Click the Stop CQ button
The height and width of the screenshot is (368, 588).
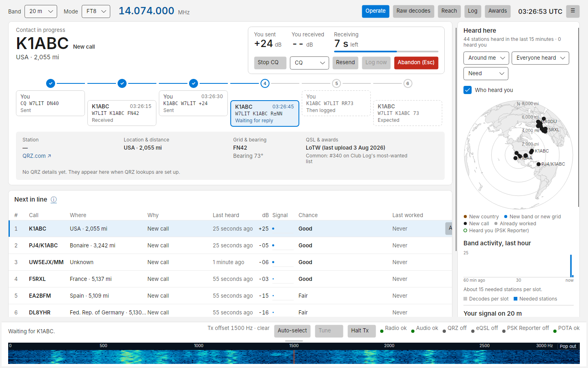[270, 63]
